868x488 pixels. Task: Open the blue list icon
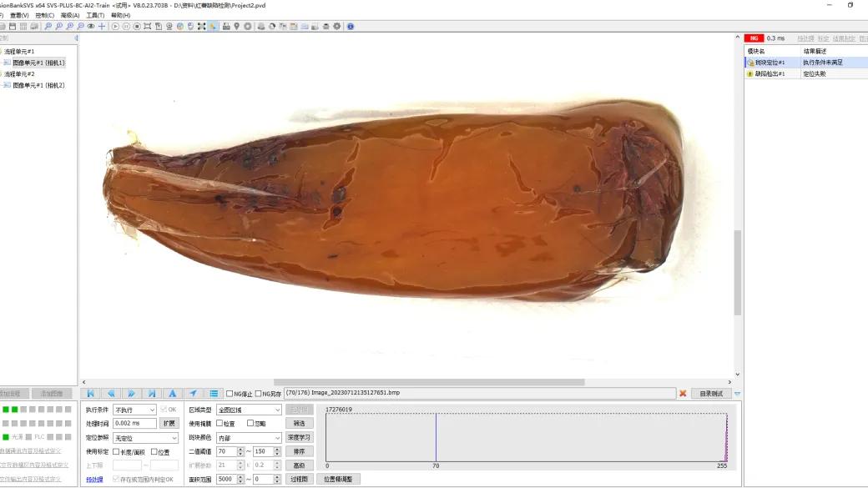(214, 394)
